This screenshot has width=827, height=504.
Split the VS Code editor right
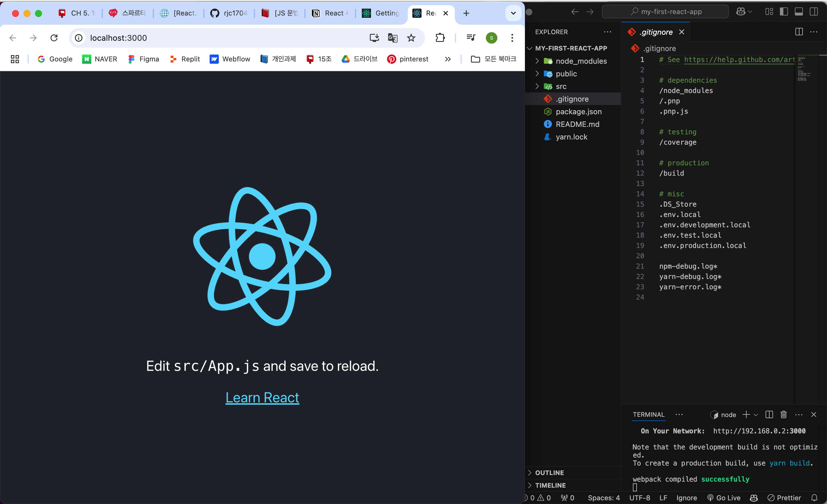click(x=799, y=32)
